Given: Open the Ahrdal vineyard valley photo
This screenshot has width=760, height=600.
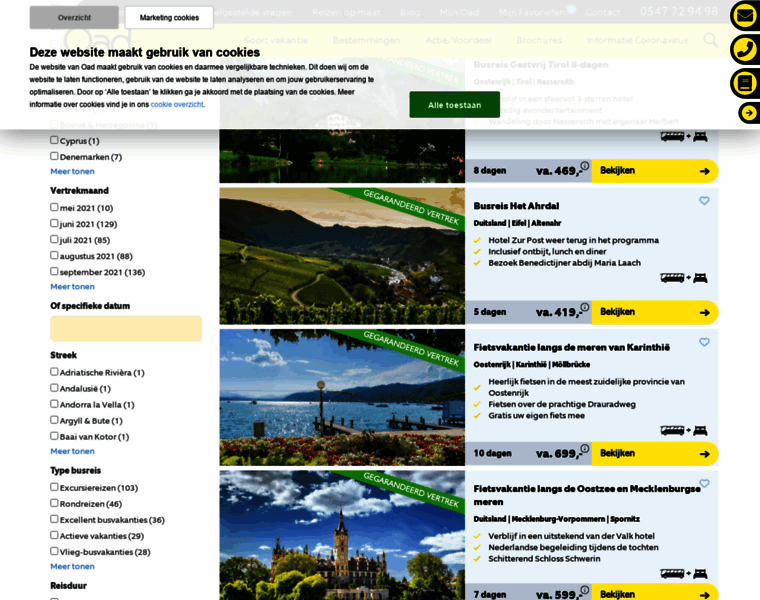Looking at the screenshot, I should [x=342, y=256].
